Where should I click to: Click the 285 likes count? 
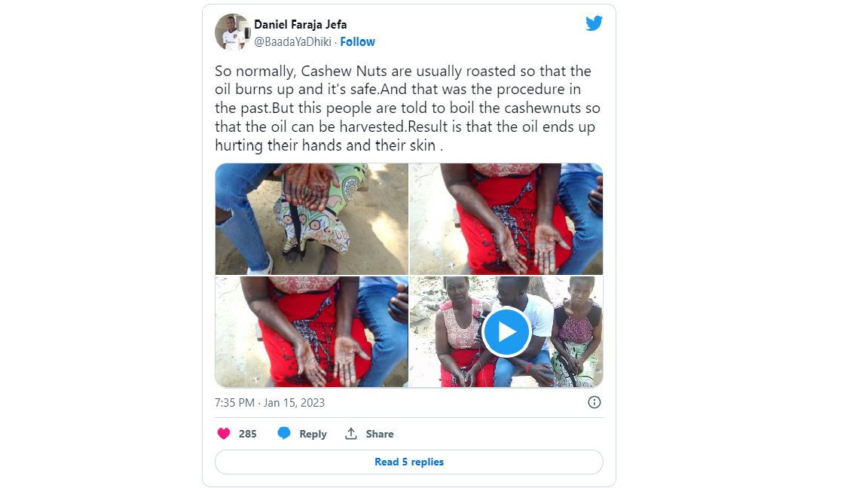pos(247,434)
